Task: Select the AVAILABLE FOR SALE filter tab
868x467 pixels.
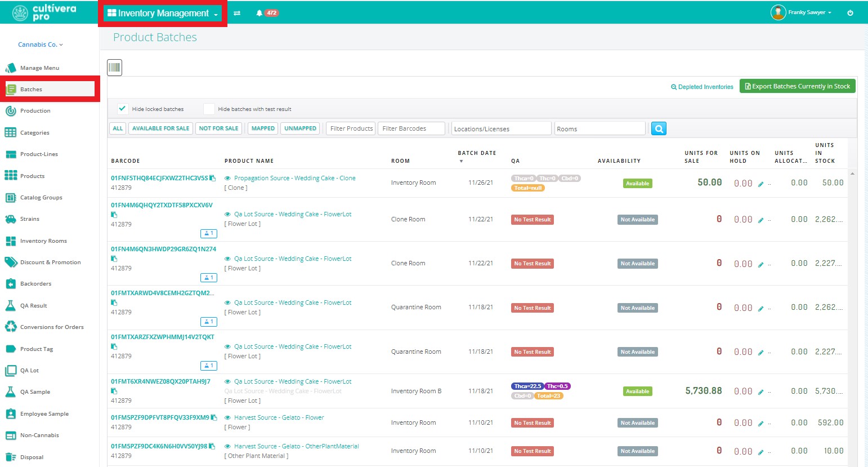Action: (x=160, y=128)
